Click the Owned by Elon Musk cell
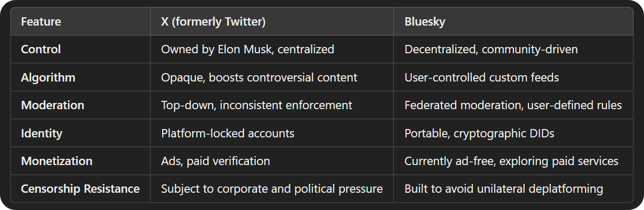Screen dimensions: 644x210 pos(247,50)
